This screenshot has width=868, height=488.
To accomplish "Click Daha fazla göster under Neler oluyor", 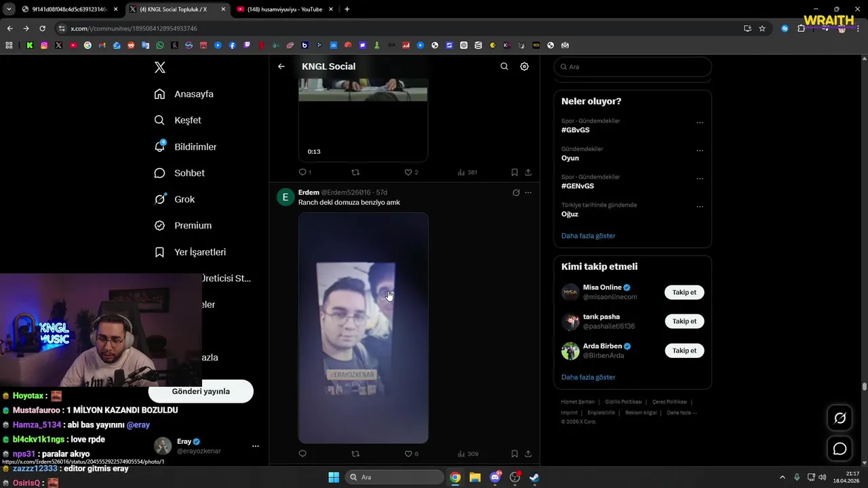I will pos(588,236).
